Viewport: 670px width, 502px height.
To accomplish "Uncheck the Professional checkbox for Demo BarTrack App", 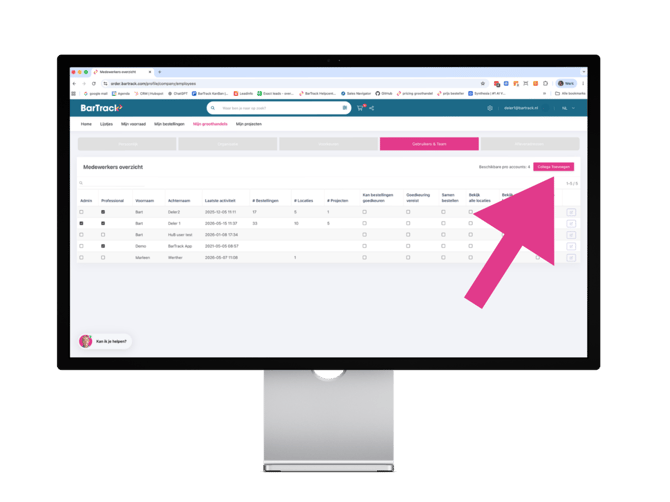I will pos(103,246).
